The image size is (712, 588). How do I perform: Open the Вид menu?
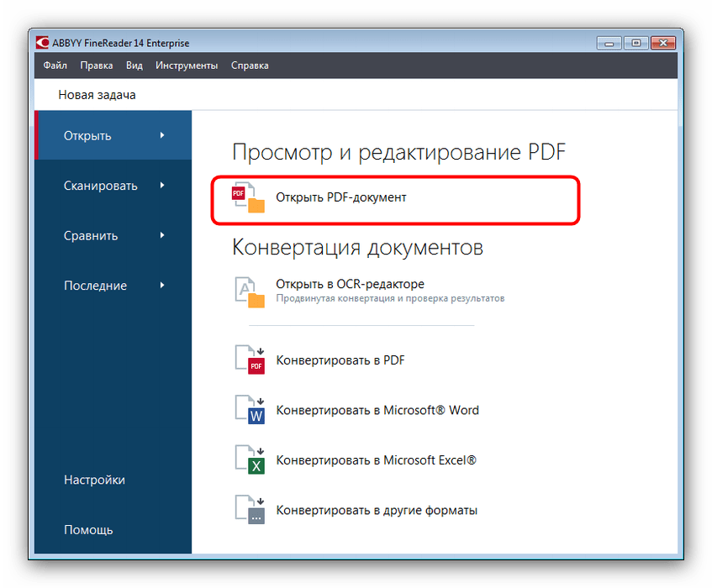[x=134, y=66]
